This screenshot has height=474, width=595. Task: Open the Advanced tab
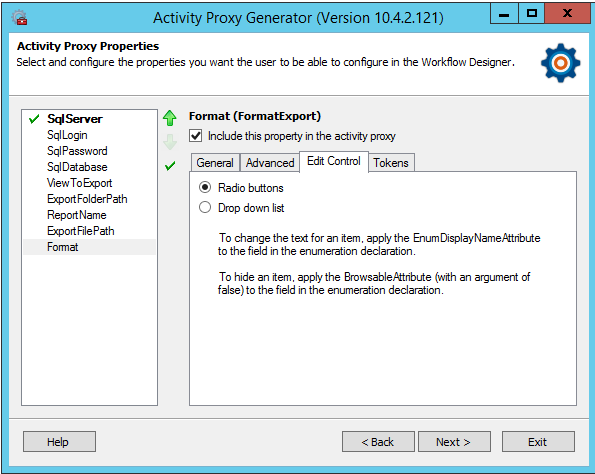click(270, 163)
